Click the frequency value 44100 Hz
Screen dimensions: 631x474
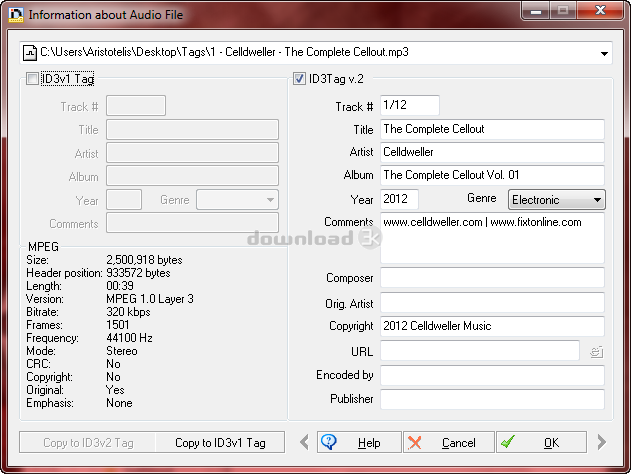[x=130, y=338]
